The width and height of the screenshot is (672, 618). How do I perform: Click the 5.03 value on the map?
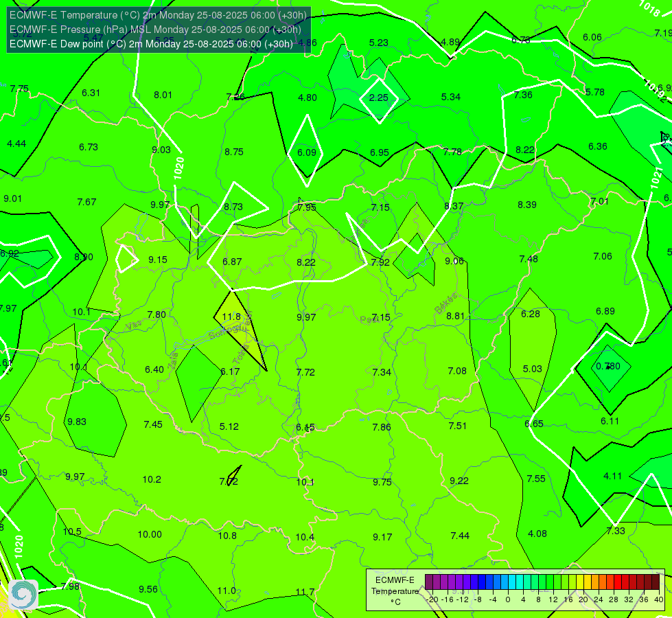(x=532, y=369)
